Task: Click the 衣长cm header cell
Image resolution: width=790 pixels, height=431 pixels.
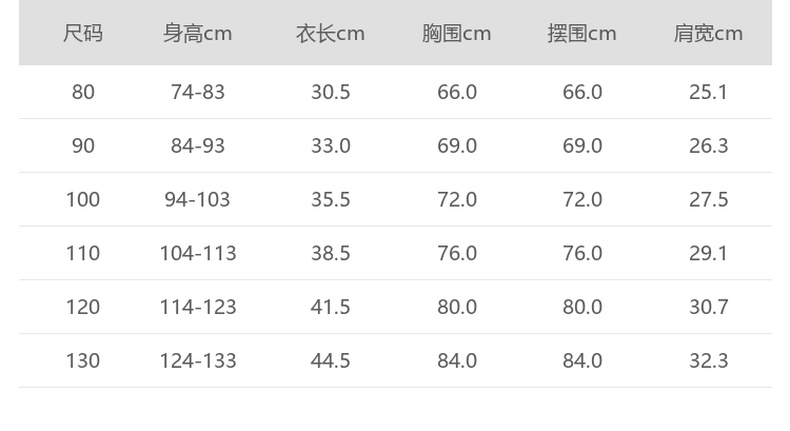Action: 330,34
